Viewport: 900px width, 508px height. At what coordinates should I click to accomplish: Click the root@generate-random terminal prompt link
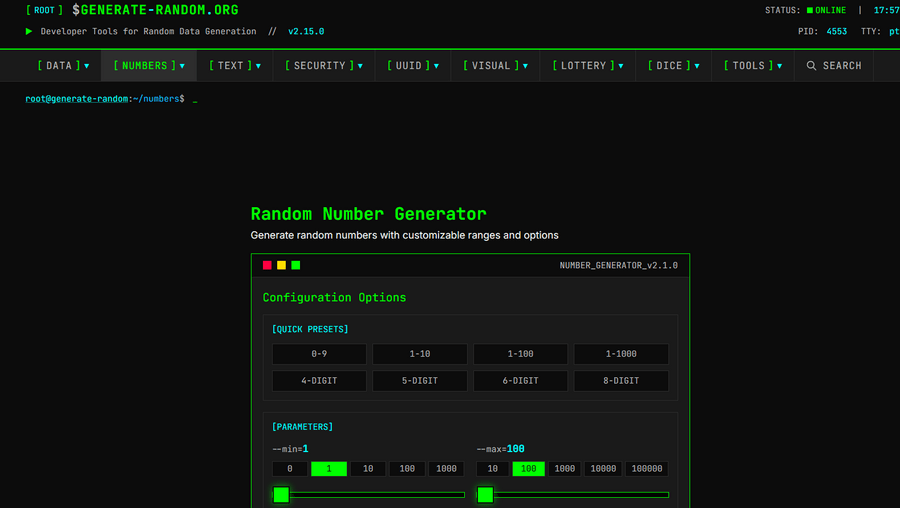pyautogui.click(x=76, y=99)
